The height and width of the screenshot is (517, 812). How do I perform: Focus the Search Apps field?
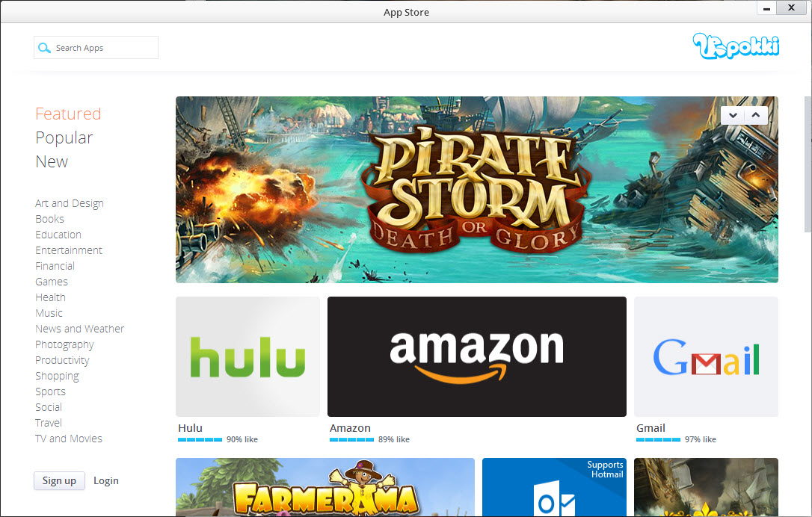click(x=96, y=48)
